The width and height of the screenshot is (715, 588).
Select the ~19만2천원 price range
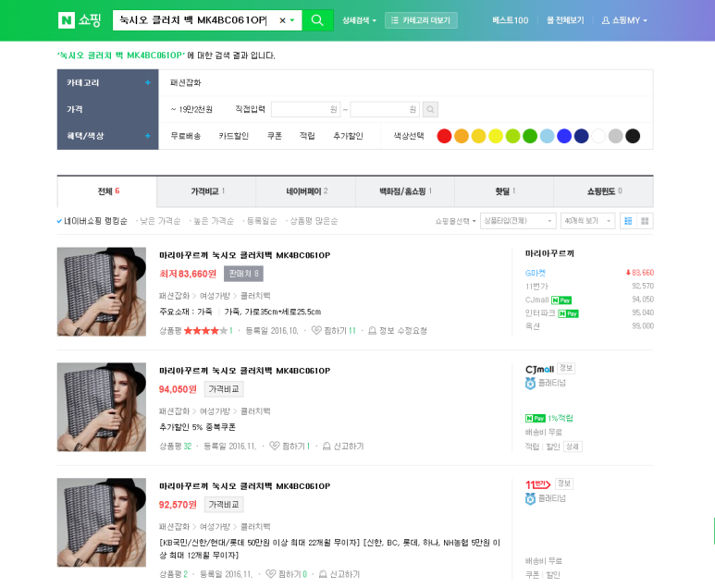pyautogui.click(x=191, y=109)
